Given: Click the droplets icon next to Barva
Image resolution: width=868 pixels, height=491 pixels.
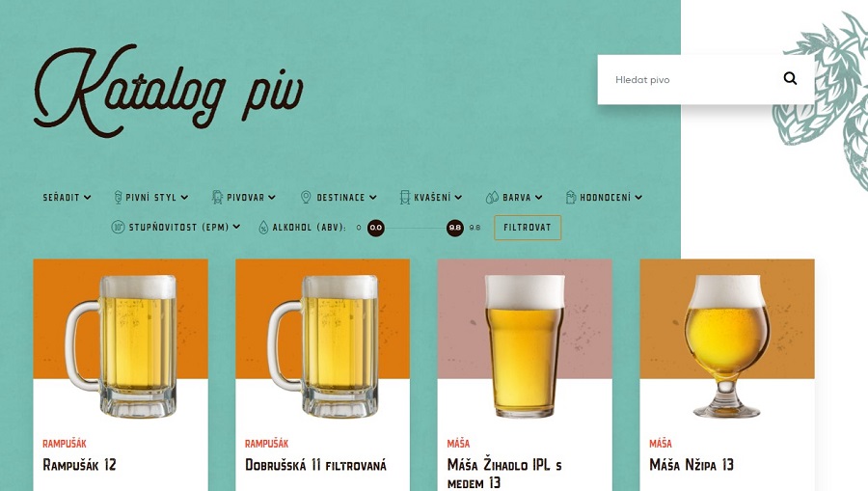Looking at the screenshot, I should pyautogui.click(x=492, y=198).
